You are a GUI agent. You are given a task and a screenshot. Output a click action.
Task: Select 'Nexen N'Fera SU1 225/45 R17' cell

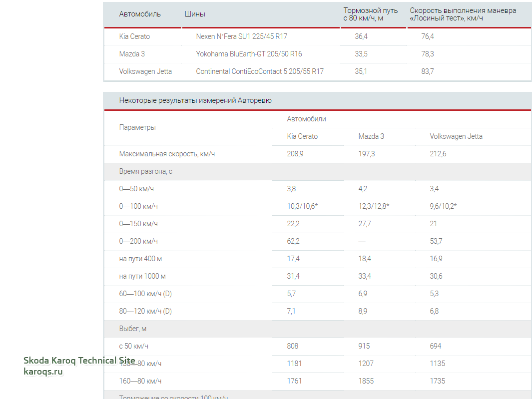[242, 36]
